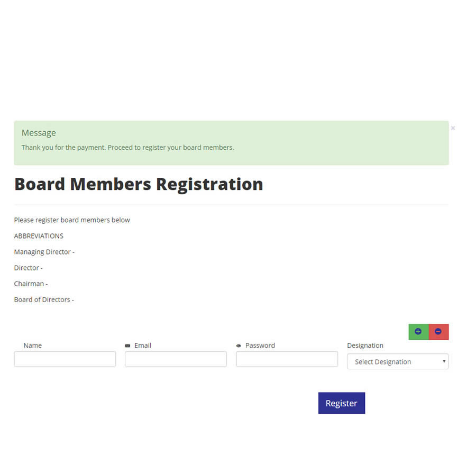Dismiss the payment confirmation message

[x=453, y=128]
